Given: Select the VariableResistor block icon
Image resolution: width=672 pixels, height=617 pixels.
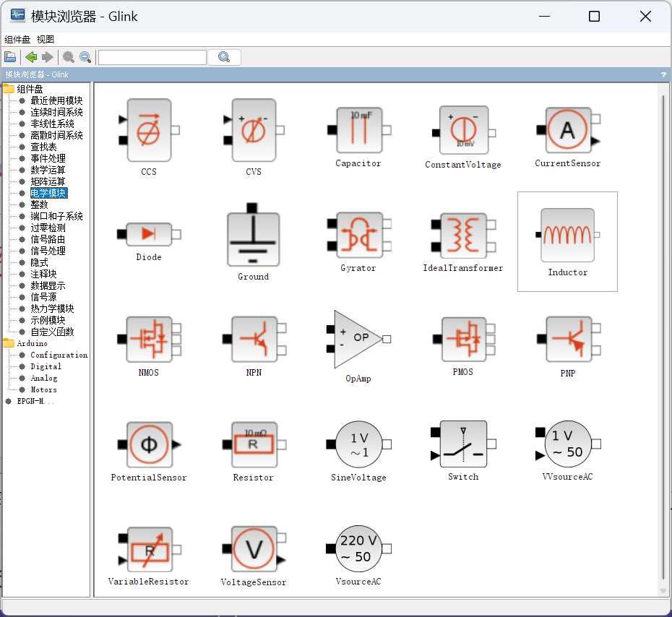Looking at the screenshot, I should [148, 547].
